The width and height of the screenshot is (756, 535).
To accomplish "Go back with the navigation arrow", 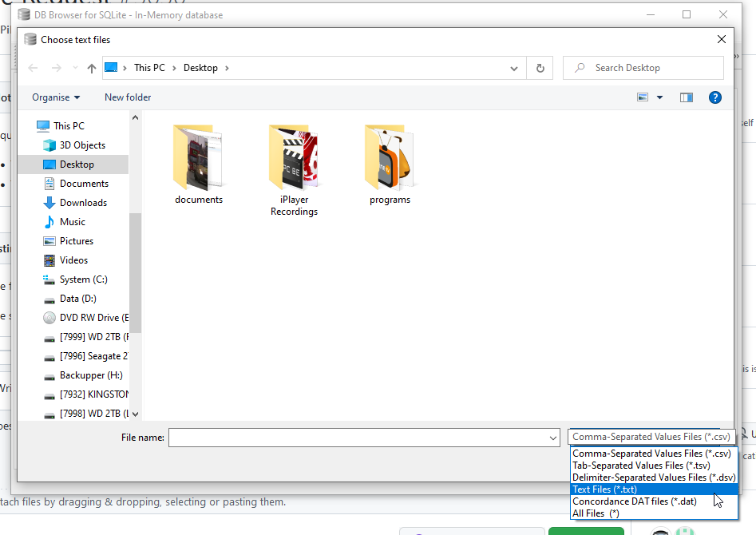I will coord(32,68).
